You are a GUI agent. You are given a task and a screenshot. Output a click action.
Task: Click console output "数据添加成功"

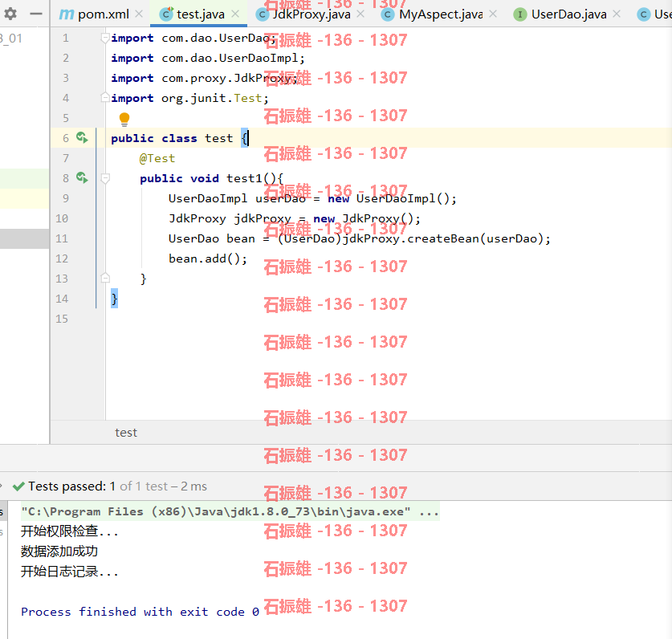click(59, 551)
